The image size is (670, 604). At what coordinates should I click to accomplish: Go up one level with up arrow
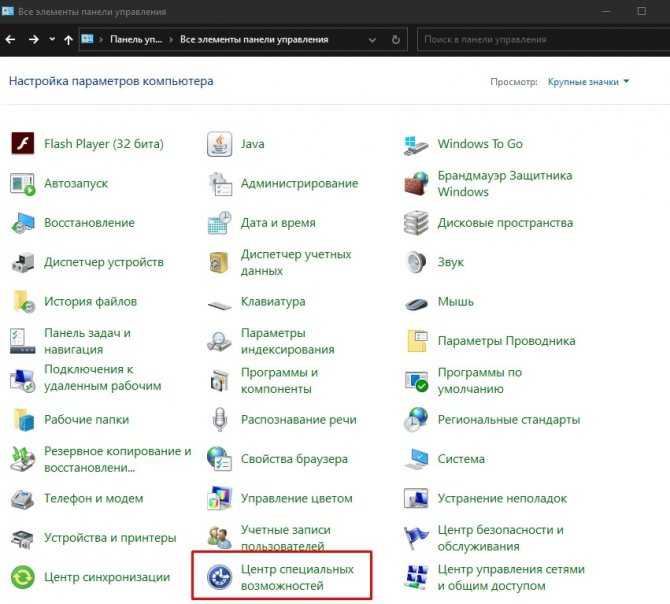68,40
